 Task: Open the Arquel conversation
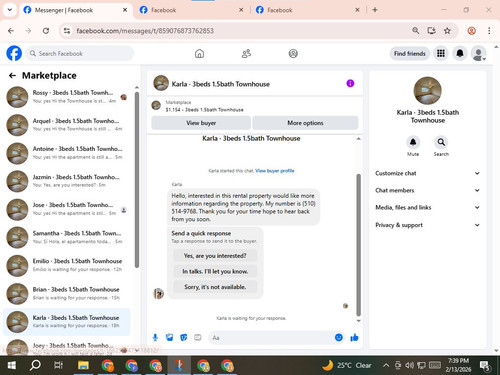[x=67, y=125]
